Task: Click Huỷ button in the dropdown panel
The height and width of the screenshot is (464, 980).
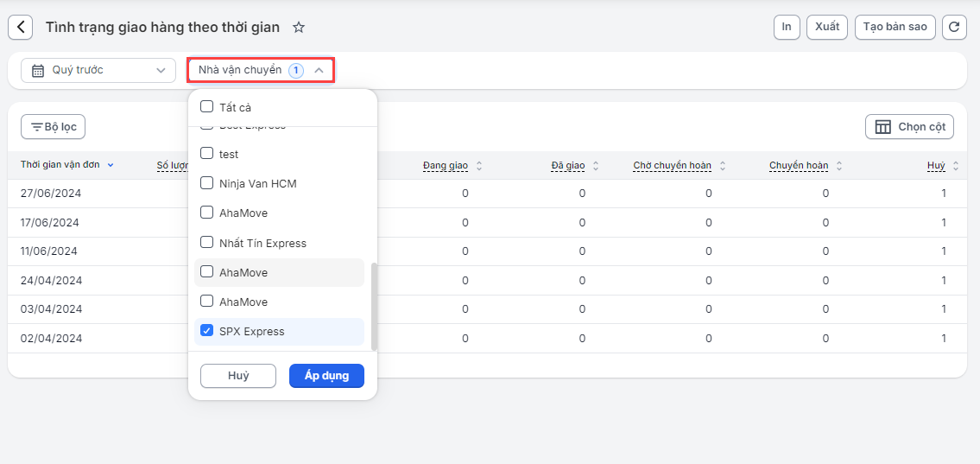Action: pyautogui.click(x=238, y=376)
